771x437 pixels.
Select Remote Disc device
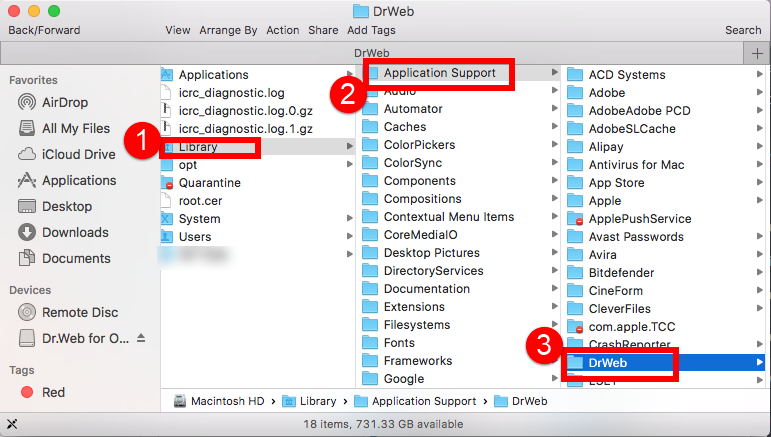(x=68, y=312)
